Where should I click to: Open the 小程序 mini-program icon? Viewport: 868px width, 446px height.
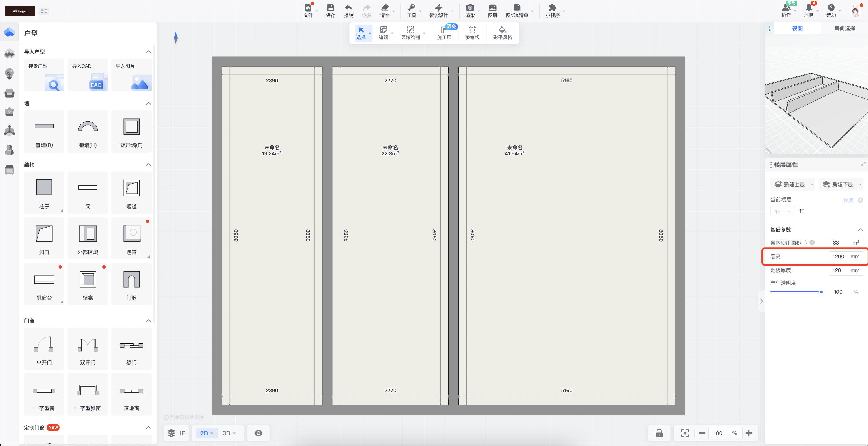(x=552, y=10)
